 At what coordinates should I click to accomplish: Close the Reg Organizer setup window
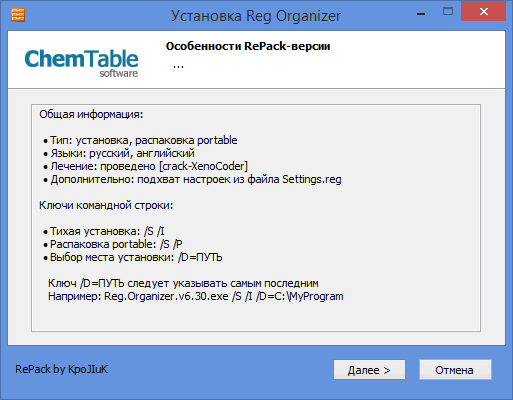click(x=483, y=12)
